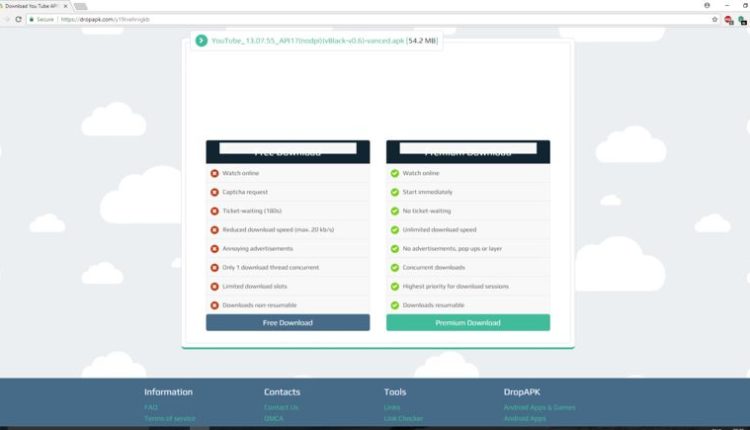Image resolution: width=750 pixels, height=430 pixels.
Task: Click the red extension icon in the toolbar
Action: [727, 19]
